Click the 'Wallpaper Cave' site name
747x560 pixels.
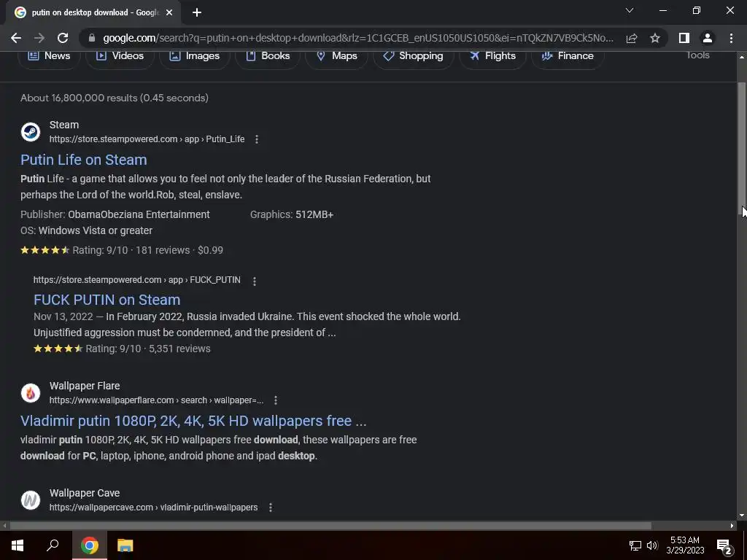[x=85, y=493]
